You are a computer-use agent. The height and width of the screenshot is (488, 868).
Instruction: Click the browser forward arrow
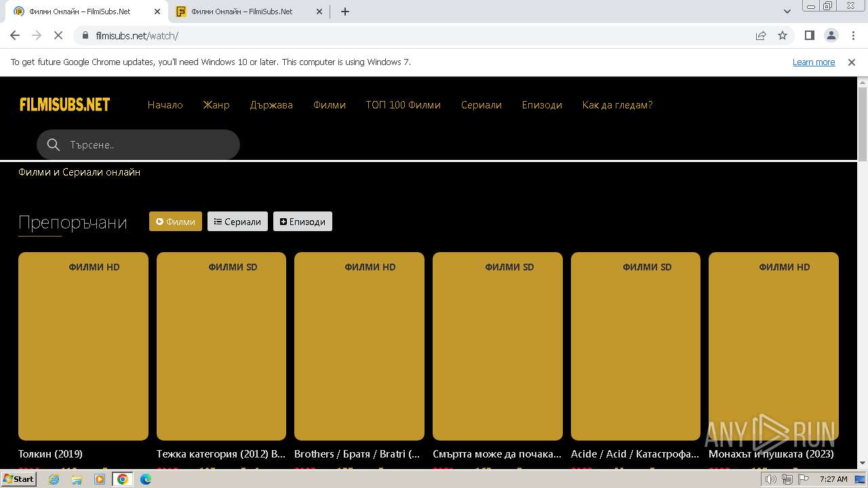click(37, 35)
